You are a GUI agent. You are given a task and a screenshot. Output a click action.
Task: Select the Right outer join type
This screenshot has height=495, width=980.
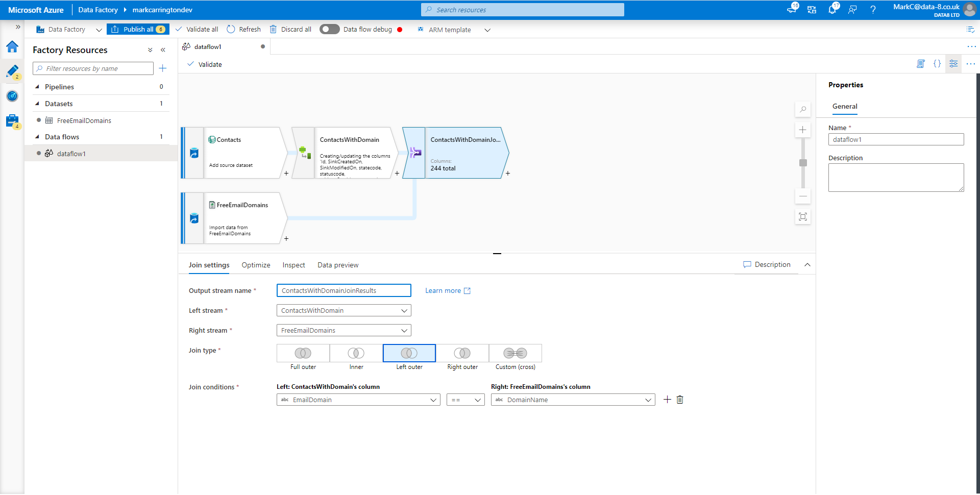point(462,353)
